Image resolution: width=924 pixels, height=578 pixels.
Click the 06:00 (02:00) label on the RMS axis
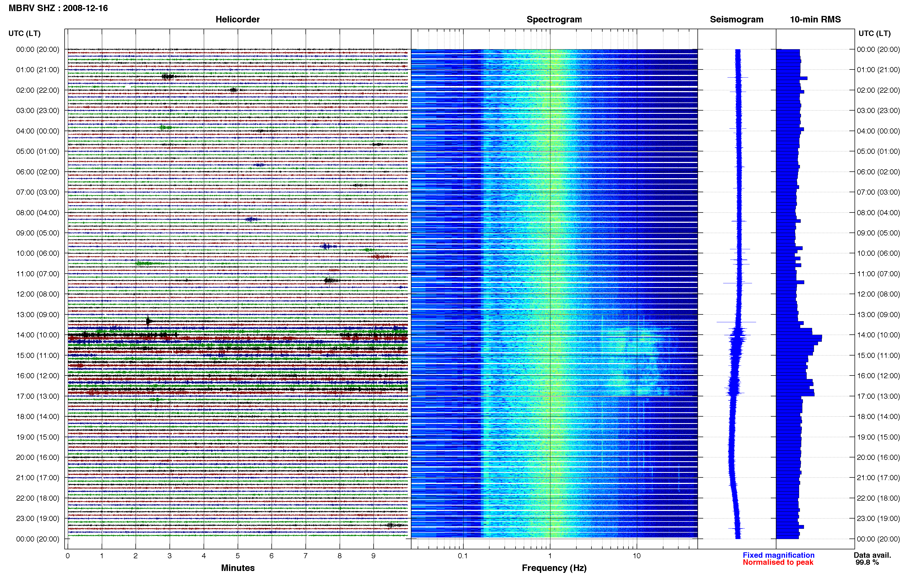878,172
